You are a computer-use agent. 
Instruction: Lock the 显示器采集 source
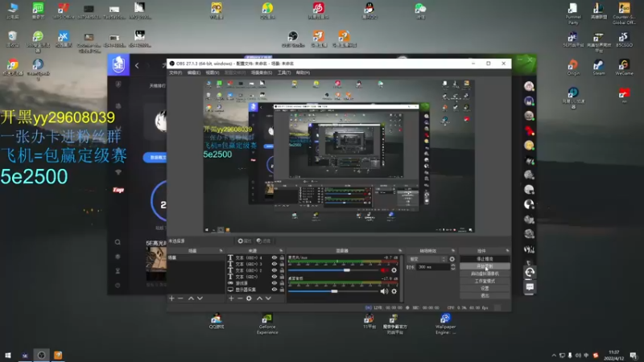coord(282,290)
